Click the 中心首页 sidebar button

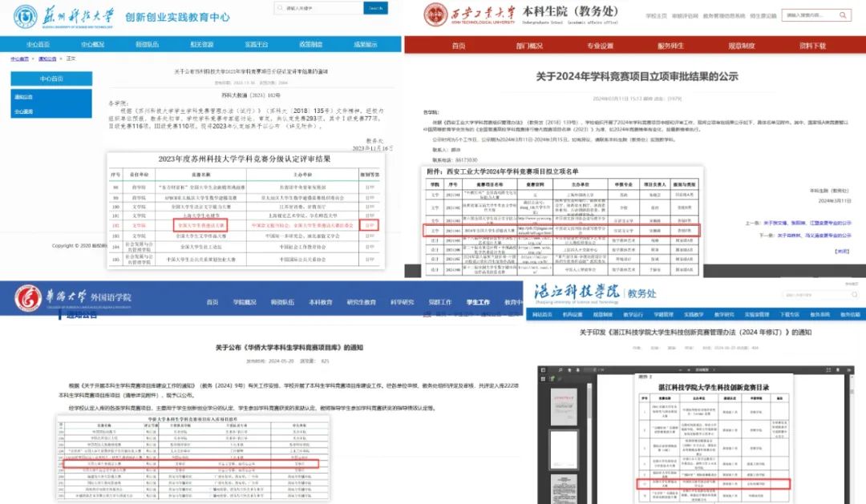pos(51,79)
